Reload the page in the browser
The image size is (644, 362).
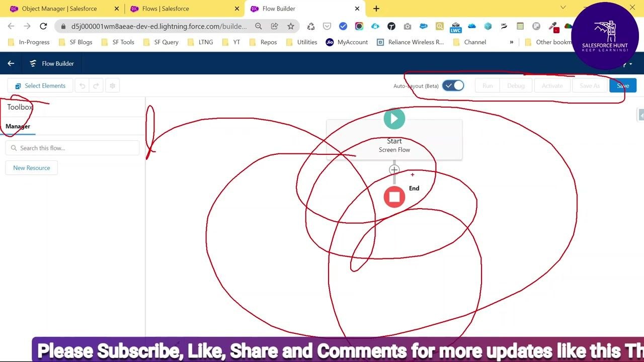(x=43, y=26)
